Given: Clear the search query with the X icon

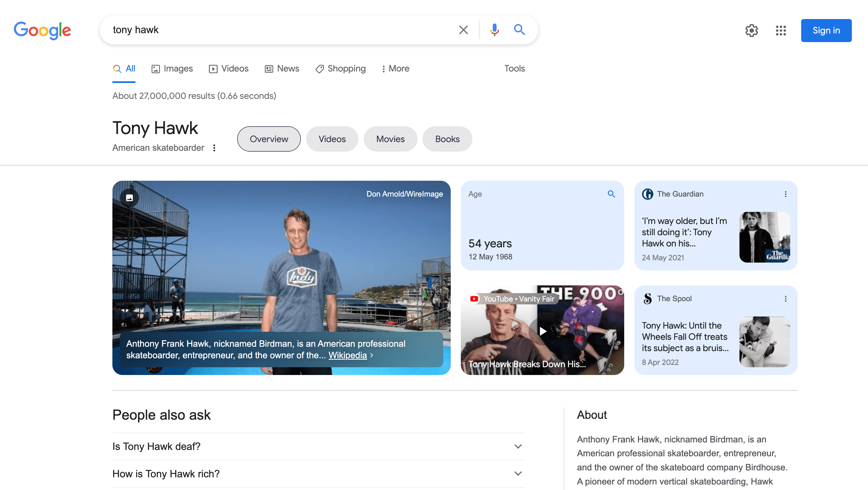Looking at the screenshot, I should coord(463,30).
